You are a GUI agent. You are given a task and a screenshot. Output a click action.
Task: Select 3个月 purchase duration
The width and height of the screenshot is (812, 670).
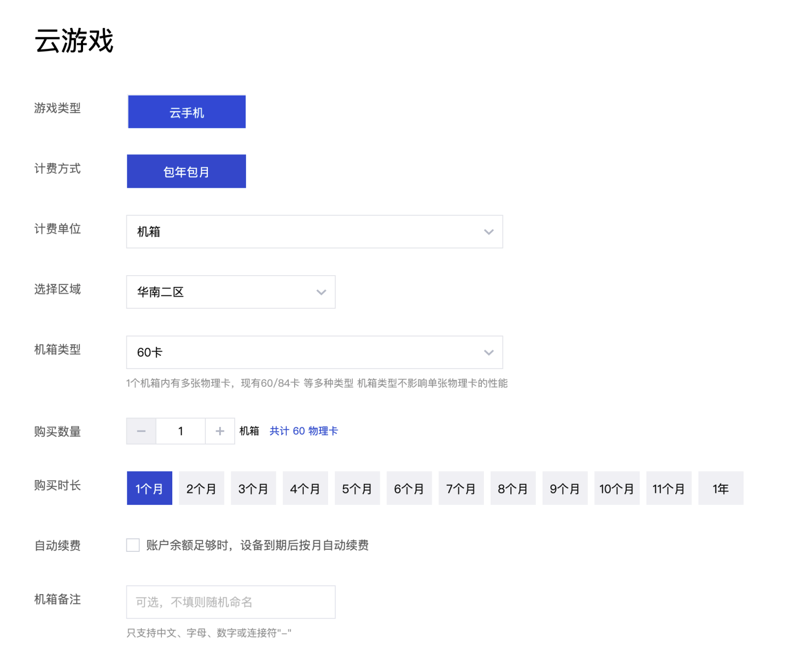[x=253, y=488]
